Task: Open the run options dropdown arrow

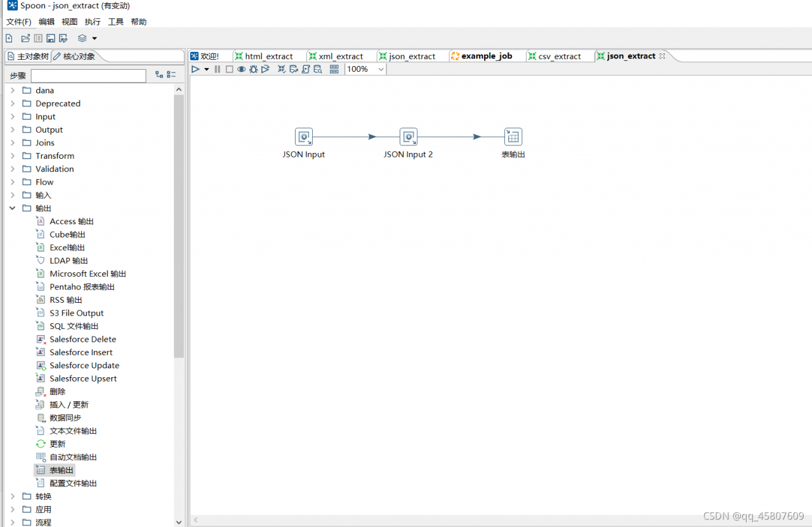Action: pos(206,69)
